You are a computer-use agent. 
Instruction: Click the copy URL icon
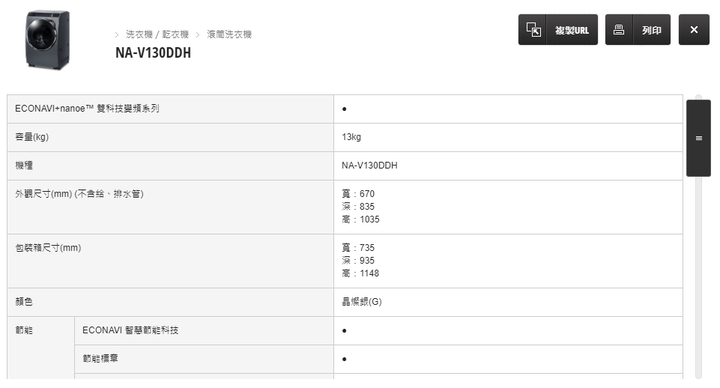click(x=533, y=30)
